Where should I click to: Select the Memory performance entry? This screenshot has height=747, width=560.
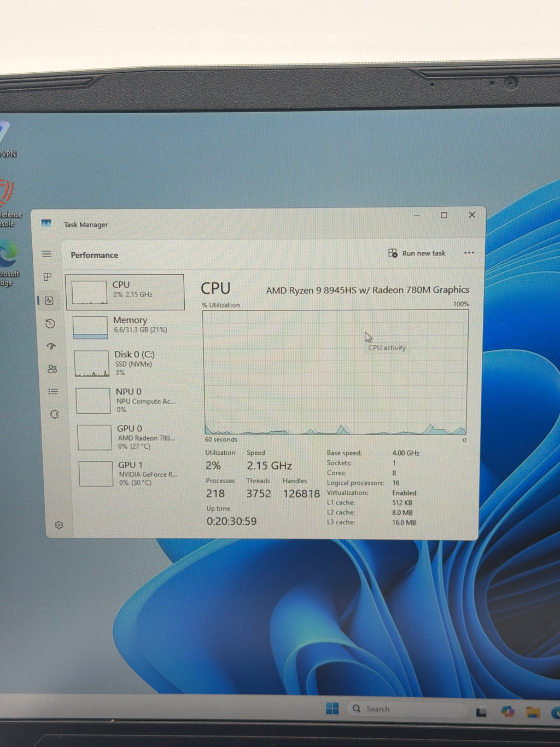[127, 326]
